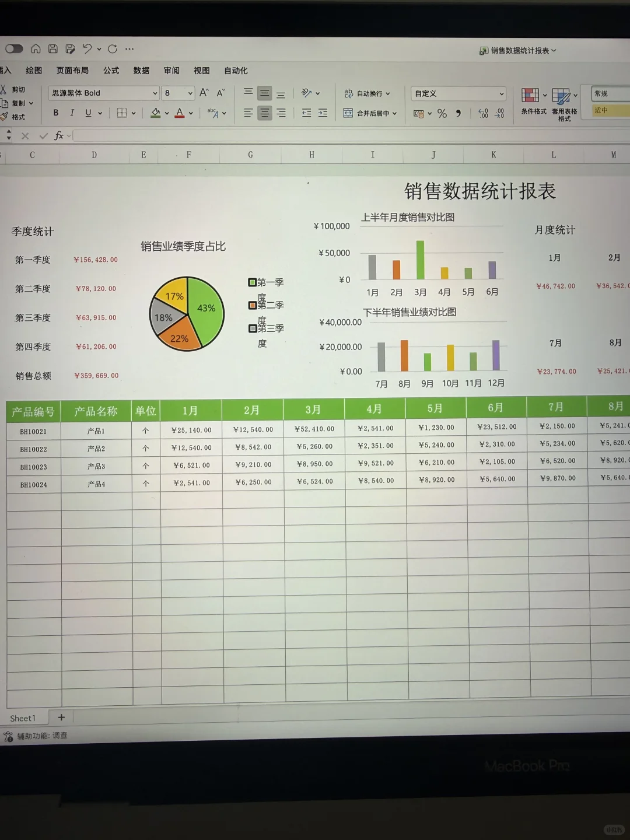Open the border style dropdown
This screenshot has height=840, width=630.
[133, 113]
